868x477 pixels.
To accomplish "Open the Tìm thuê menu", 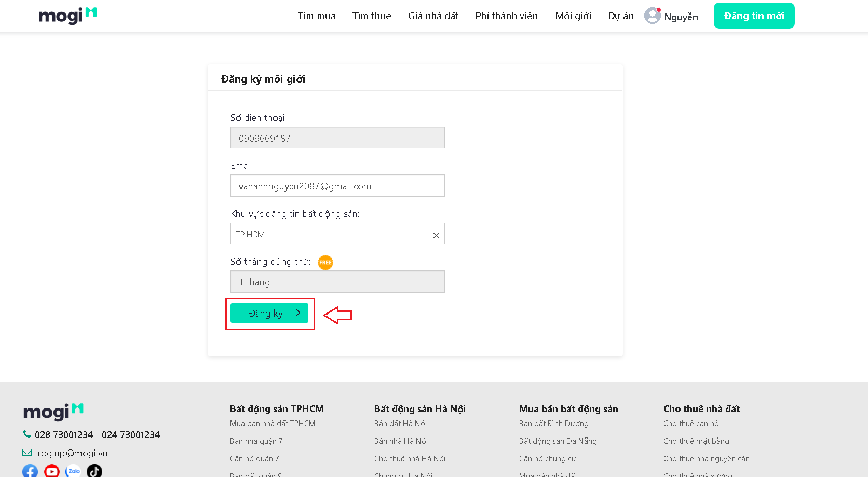I will (x=372, y=16).
